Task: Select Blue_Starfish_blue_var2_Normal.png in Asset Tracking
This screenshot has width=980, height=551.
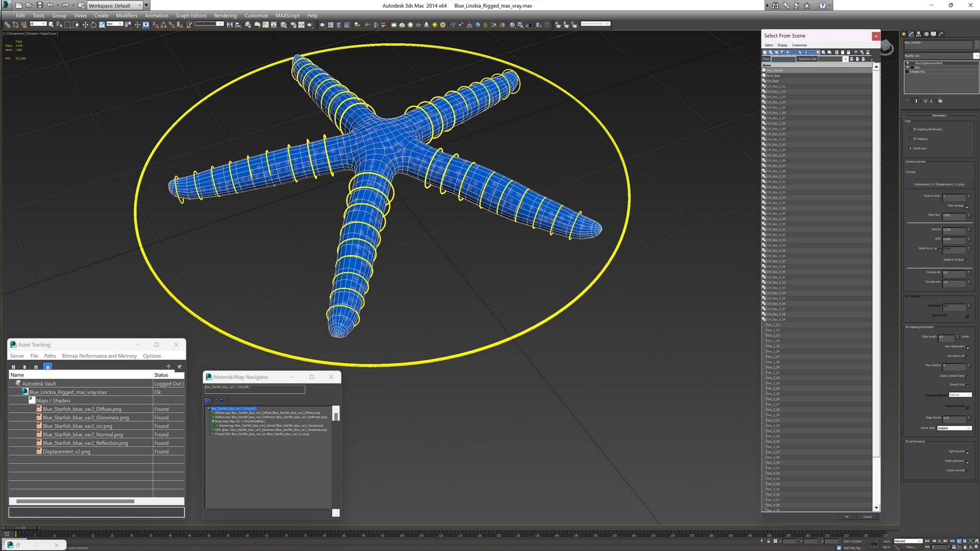Action: 83,435
